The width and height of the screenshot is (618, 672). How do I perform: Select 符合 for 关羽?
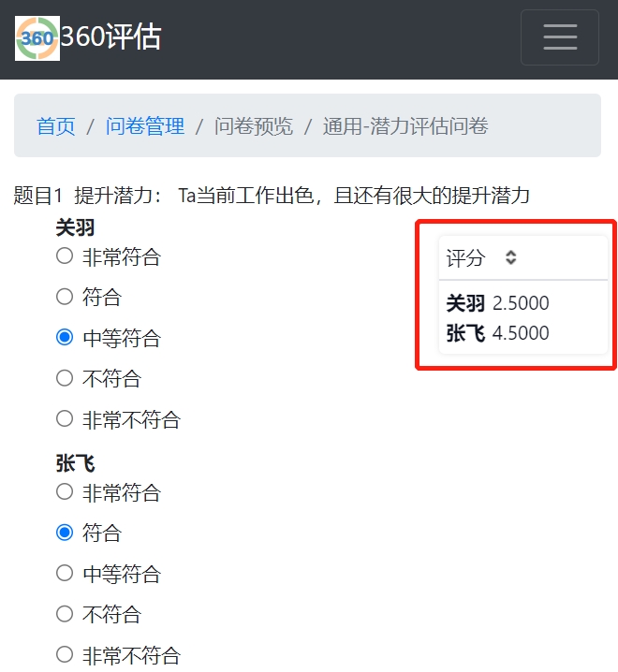click(65, 297)
